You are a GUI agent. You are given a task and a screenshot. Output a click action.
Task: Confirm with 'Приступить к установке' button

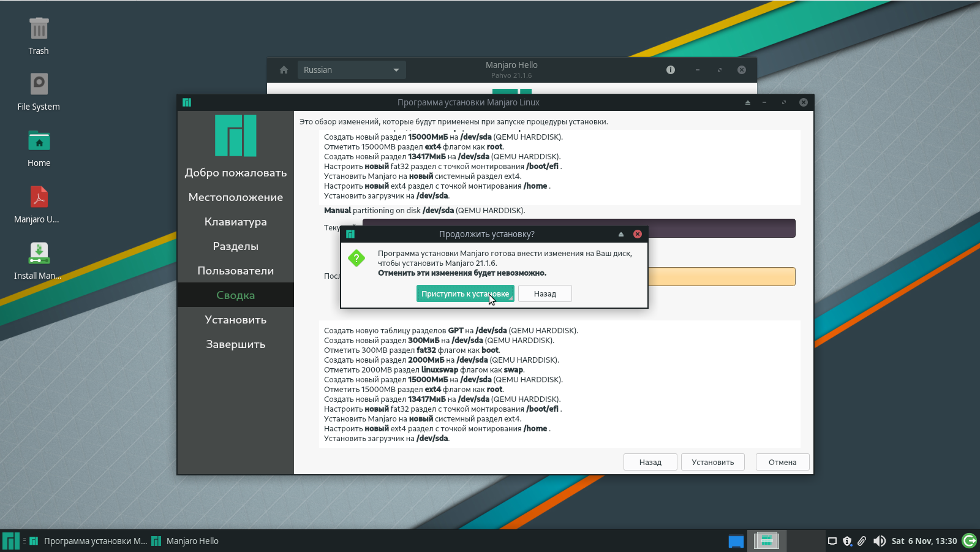(x=465, y=293)
